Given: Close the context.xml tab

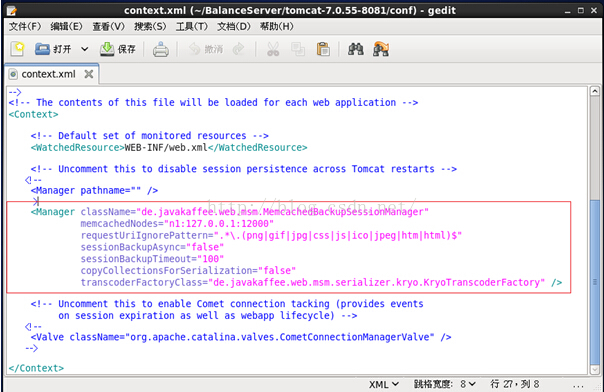Looking at the screenshot, I should coord(89,74).
